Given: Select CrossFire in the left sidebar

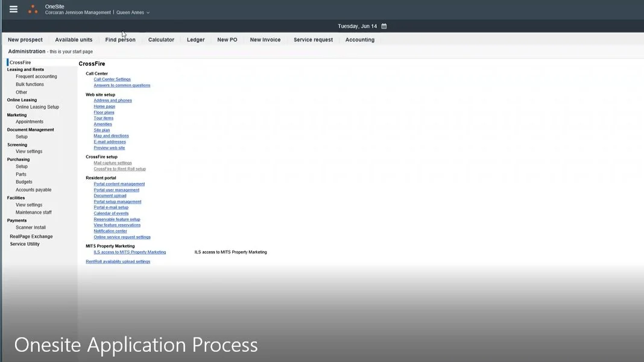Looking at the screenshot, I should 20,63.
